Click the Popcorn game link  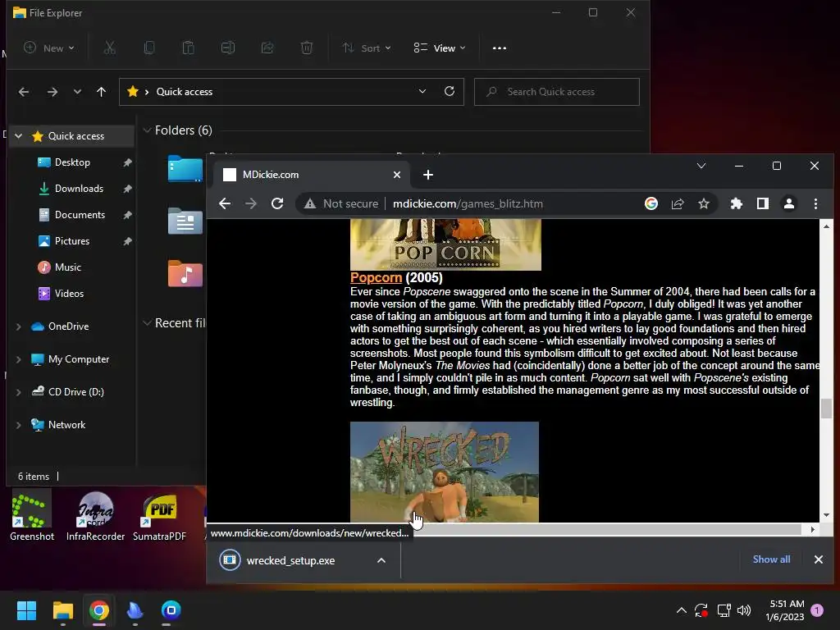(376, 277)
